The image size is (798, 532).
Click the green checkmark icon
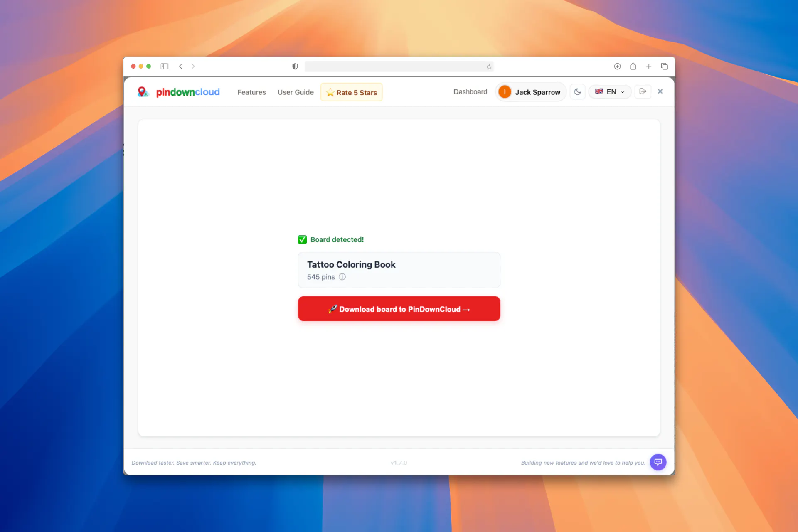pos(302,240)
